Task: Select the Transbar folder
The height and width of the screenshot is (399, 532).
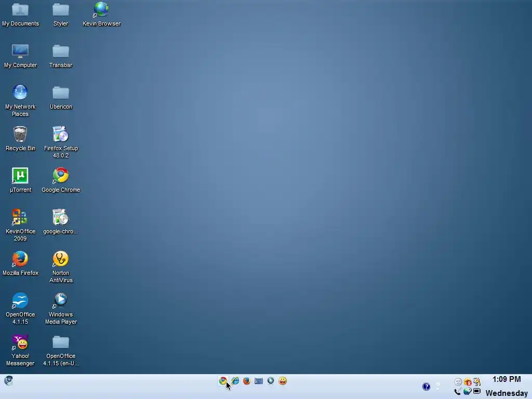Action: 61,56
